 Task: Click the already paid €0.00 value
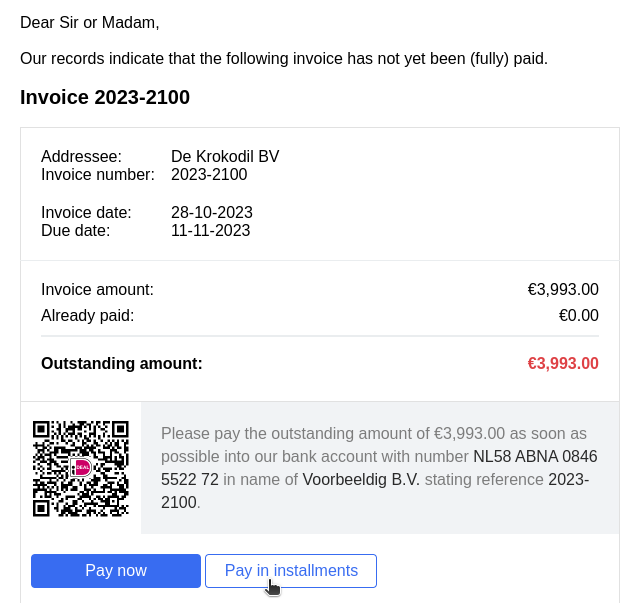pyautogui.click(x=579, y=315)
